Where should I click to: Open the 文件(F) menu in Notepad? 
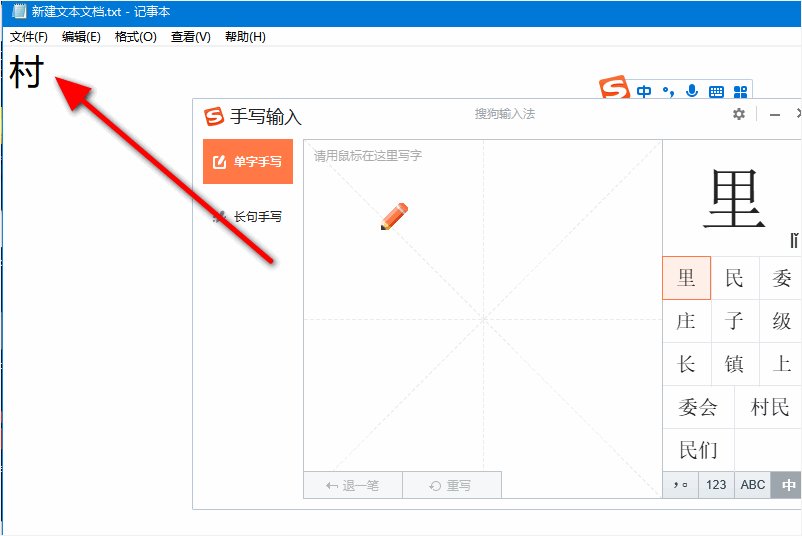[29, 37]
